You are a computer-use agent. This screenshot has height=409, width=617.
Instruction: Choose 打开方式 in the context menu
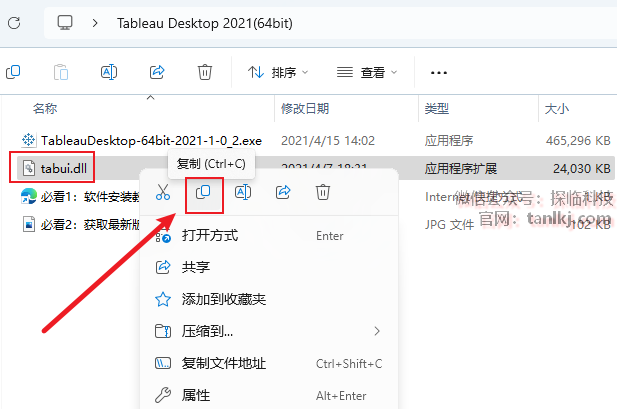[x=269, y=236]
